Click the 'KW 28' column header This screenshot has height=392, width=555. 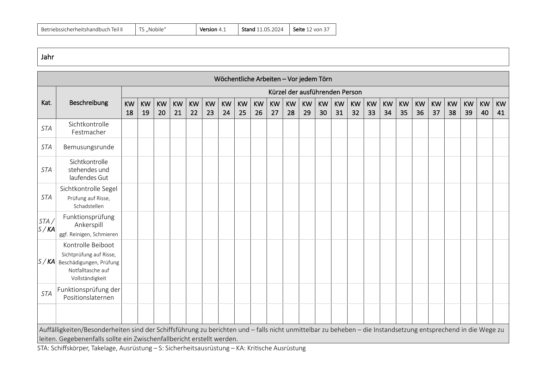[x=291, y=108]
